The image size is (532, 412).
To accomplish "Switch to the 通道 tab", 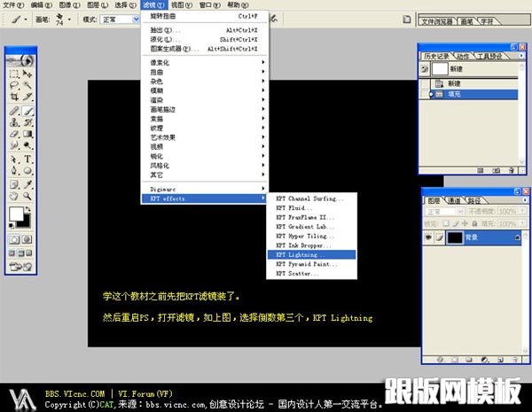I will [454, 200].
